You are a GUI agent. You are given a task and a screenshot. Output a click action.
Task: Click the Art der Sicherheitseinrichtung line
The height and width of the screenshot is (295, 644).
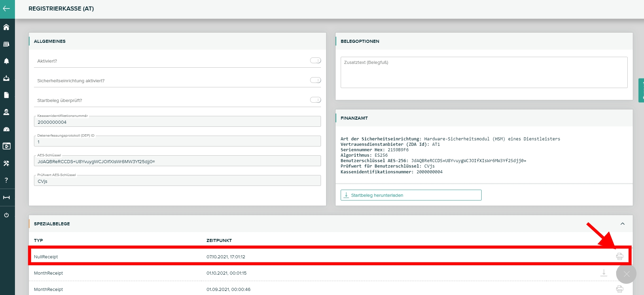[450, 139]
